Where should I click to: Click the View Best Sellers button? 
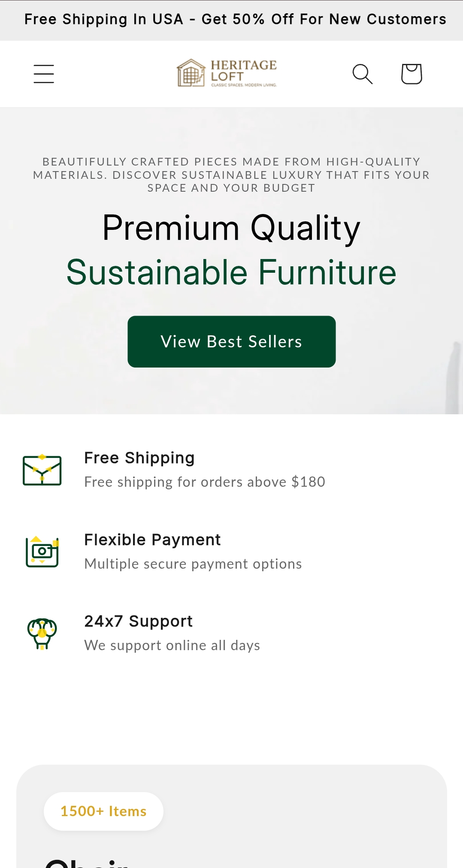(232, 342)
